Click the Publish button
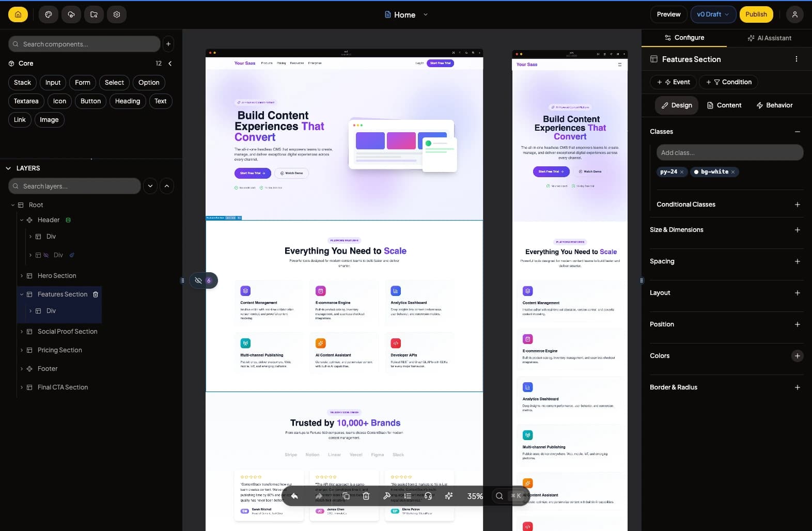 (756, 14)
